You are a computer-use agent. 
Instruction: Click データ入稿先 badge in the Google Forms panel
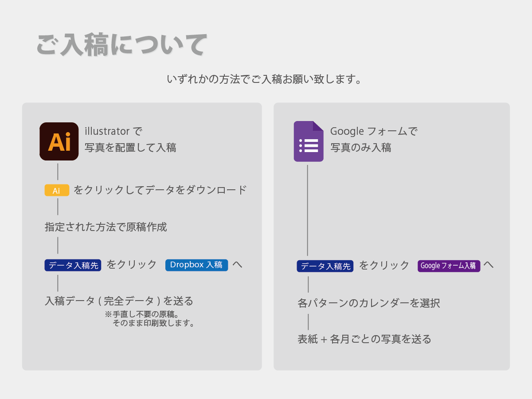[x=325, y=266]
